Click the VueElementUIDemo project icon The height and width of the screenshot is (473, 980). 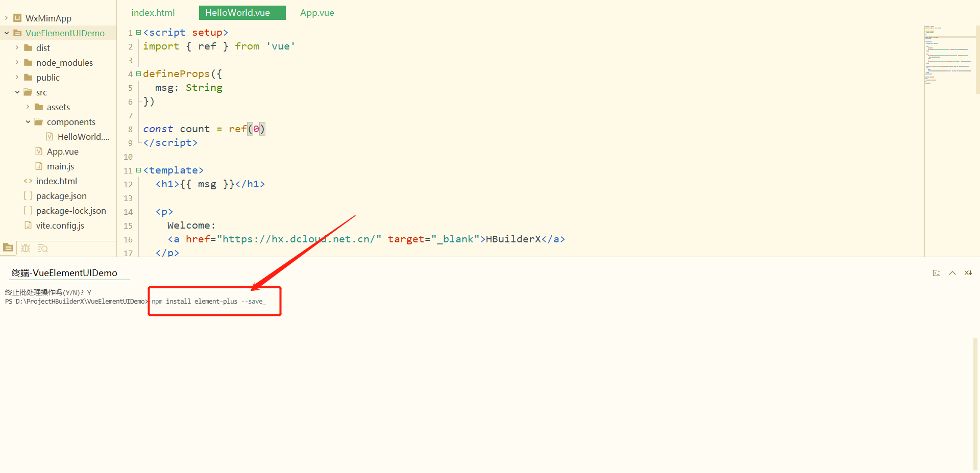click(17, 33)
